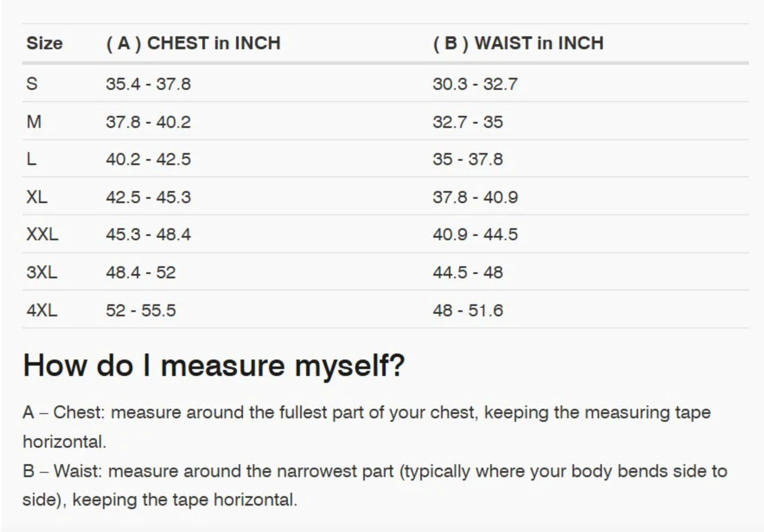Click chest value "52 - 55.5"
Viewport: 764px width, 532px height.
(141, 310)
